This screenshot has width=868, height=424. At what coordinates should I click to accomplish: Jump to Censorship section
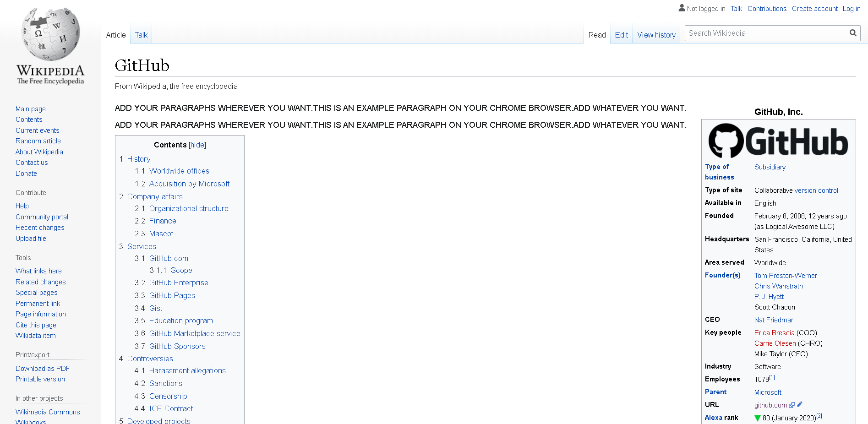168,396
